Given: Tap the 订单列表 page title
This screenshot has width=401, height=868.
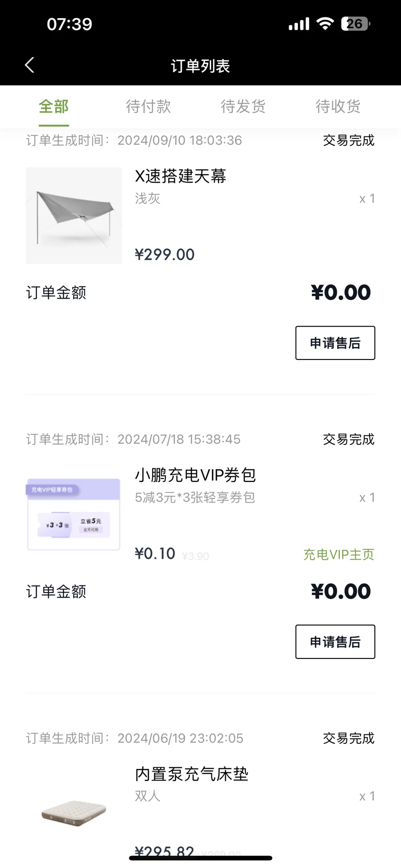Looking at the screenshot, I should [x=200, y=66].
